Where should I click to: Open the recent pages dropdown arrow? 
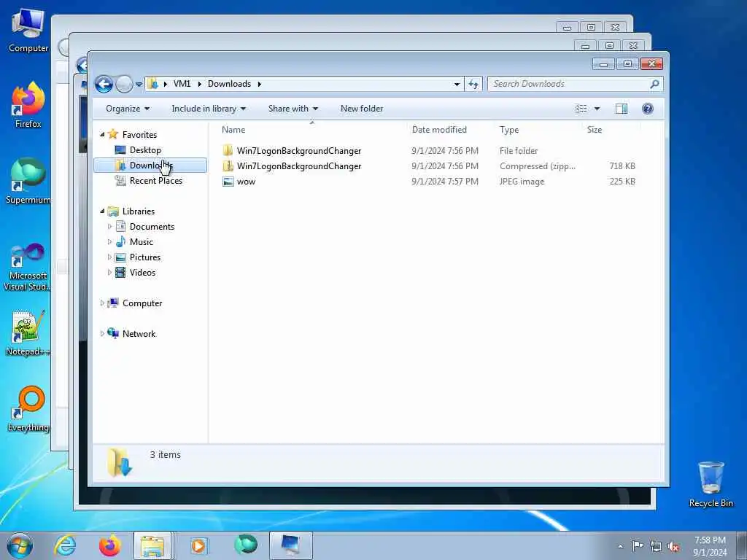pos(139,85)
